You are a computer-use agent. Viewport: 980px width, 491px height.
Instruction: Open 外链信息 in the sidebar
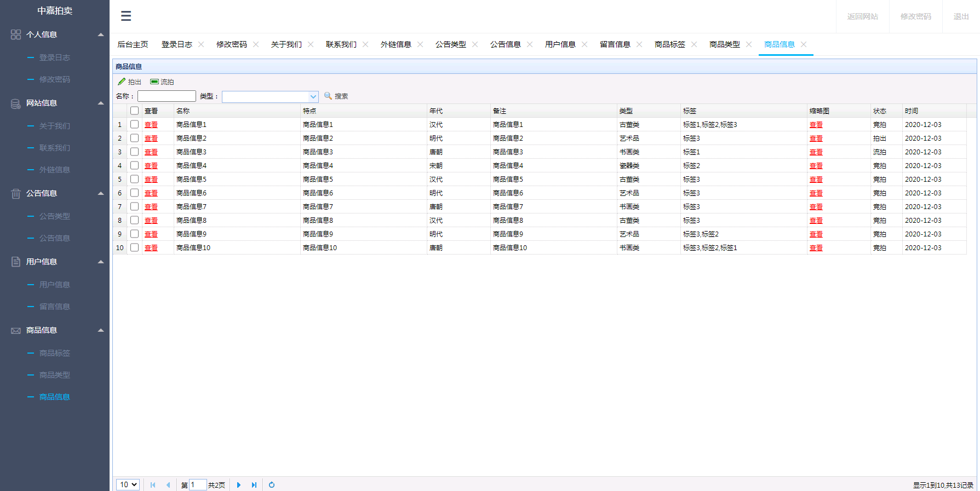tap(55, 170)
